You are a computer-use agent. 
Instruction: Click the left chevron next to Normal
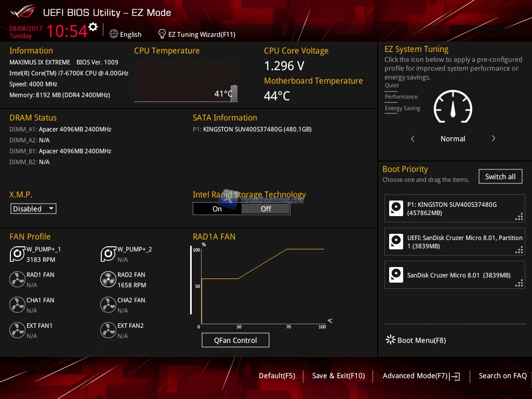coord(413,139)
